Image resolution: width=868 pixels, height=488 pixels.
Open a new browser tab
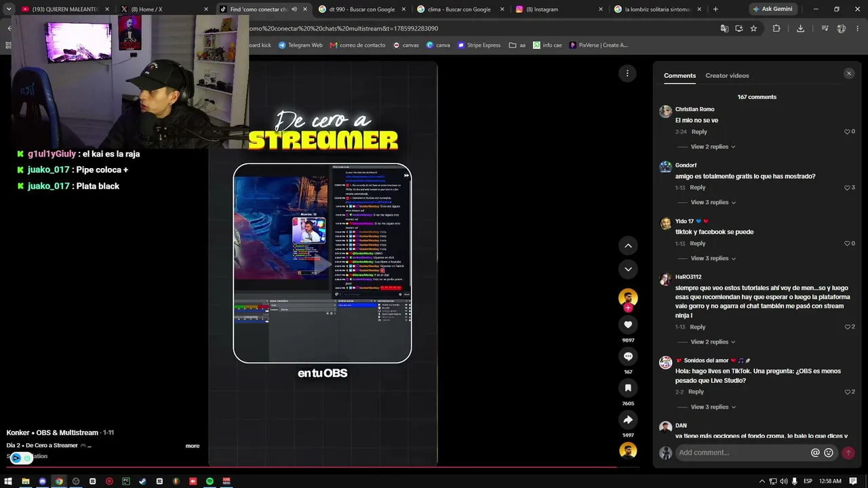tap(715, 9)
